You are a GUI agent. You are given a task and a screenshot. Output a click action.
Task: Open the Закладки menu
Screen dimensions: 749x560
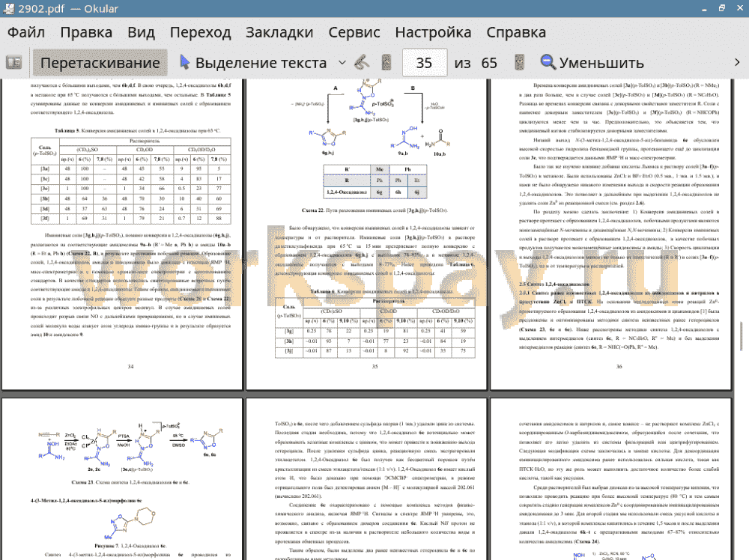tap(279, 32)
